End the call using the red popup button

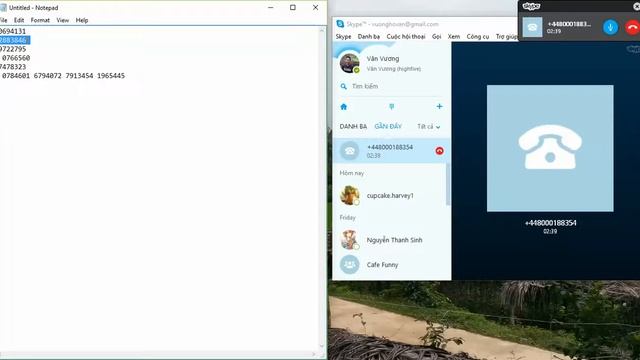coord(632,27)
